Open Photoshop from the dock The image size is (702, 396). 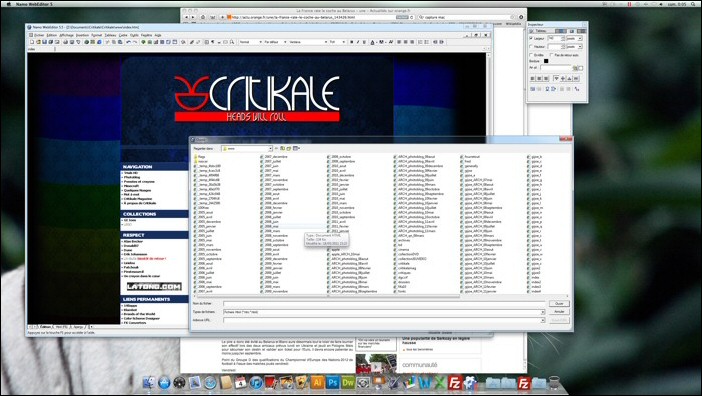(x=333, y=383)
